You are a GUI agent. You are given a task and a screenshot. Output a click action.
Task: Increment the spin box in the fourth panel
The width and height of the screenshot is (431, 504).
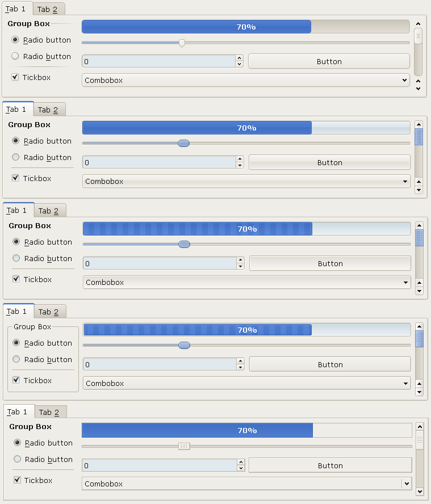(x=240, y=361)
